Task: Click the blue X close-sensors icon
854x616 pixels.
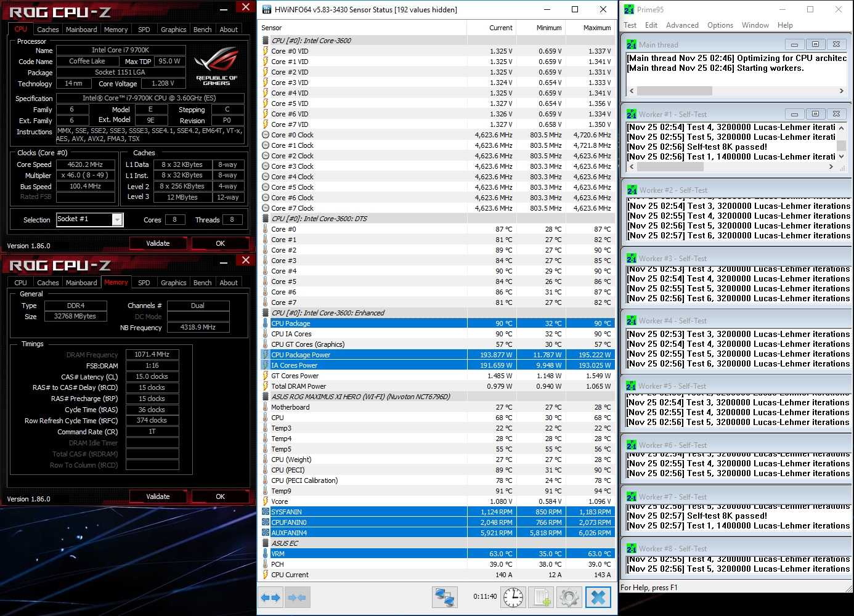Action: 598,597
